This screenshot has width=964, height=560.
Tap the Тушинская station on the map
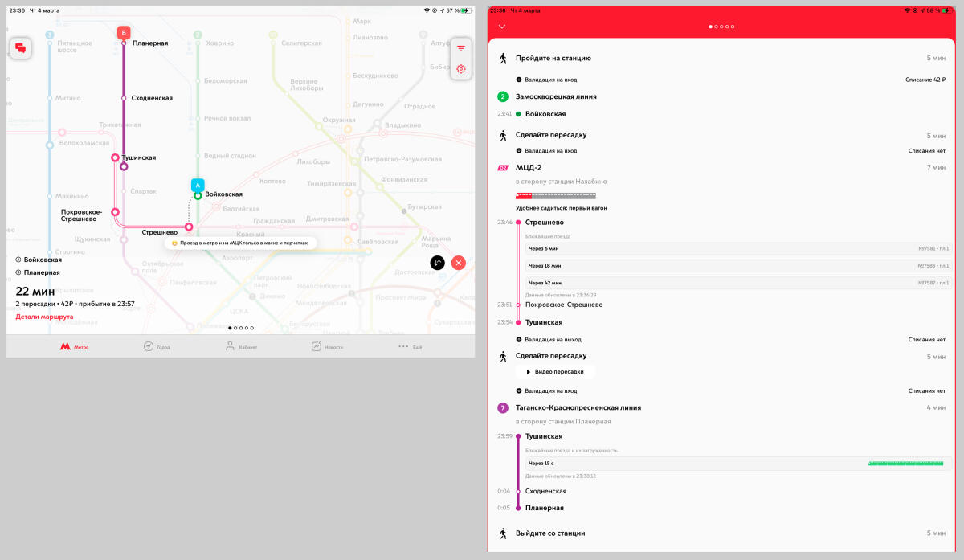point(124,166)
